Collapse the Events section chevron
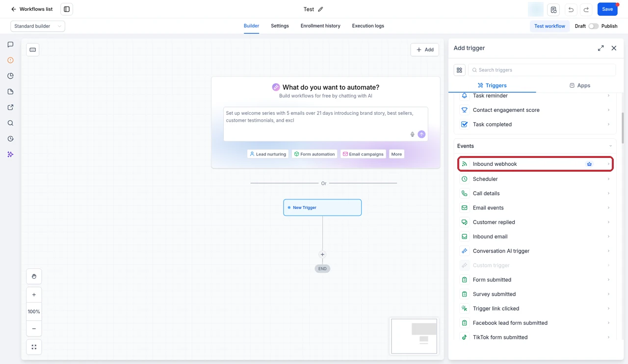628x364 pixels. pos(610,146)
